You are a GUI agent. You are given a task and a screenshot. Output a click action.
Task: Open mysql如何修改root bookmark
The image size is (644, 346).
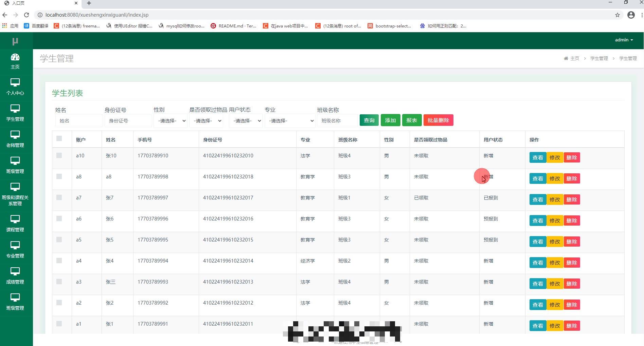tap(181, 26)
